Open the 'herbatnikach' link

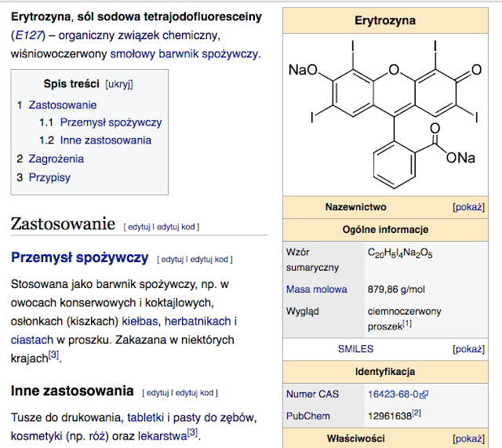tap(198, 321)
